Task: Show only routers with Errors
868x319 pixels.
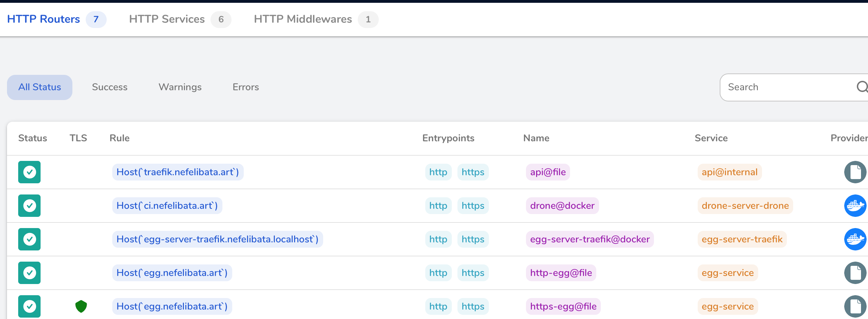Action: click(246, 87)
